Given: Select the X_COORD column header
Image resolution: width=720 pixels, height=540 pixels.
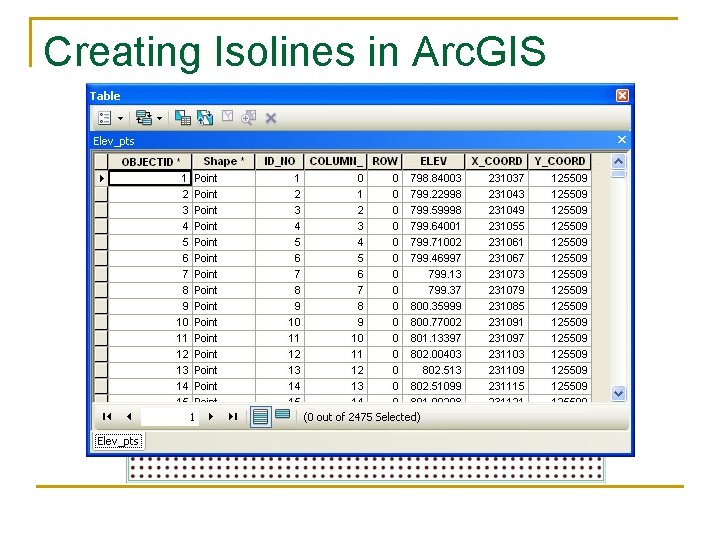Looking at the screenshot, I should [x=496, y=162].
